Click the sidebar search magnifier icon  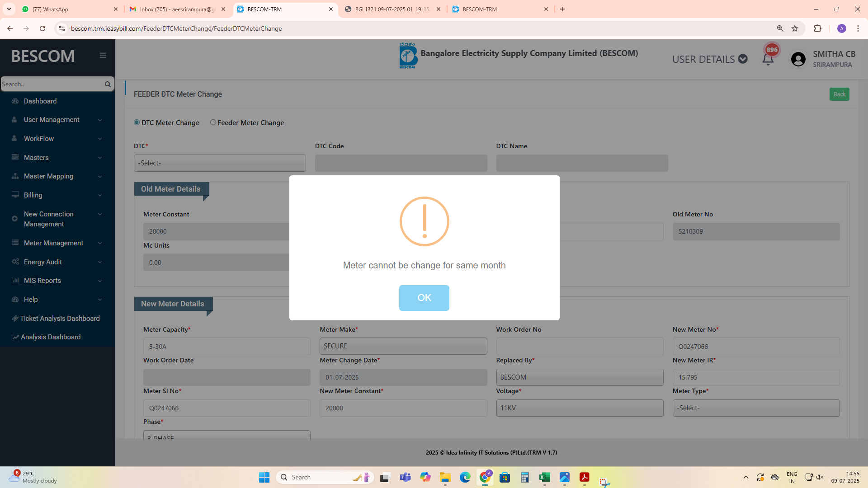[108, 84]
